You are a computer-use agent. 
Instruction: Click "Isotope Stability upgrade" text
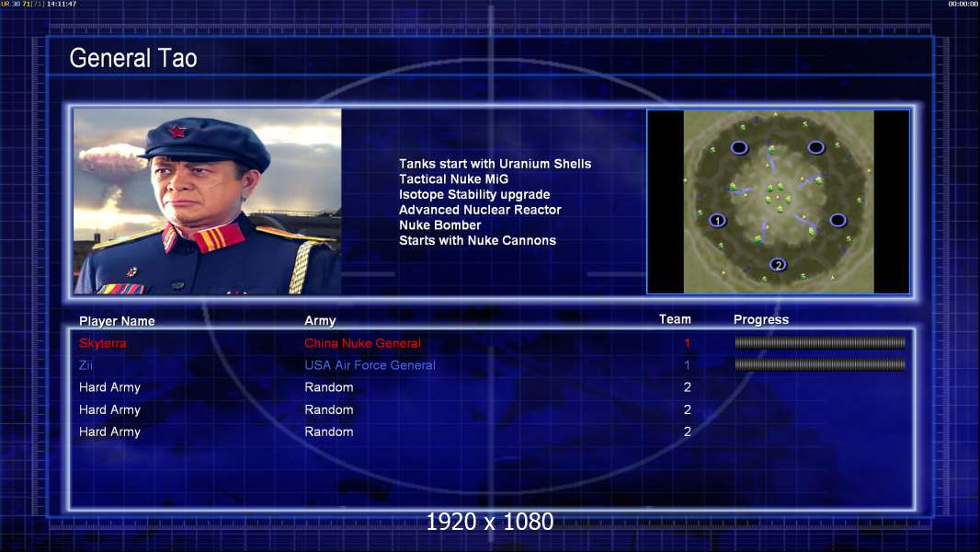(474, 194)
